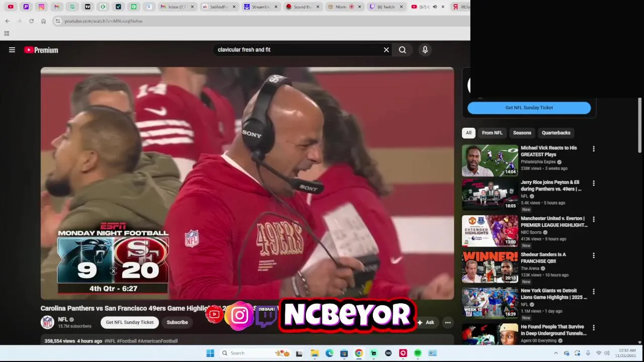Switch to the pinned Instagram tab

point(41,7)
